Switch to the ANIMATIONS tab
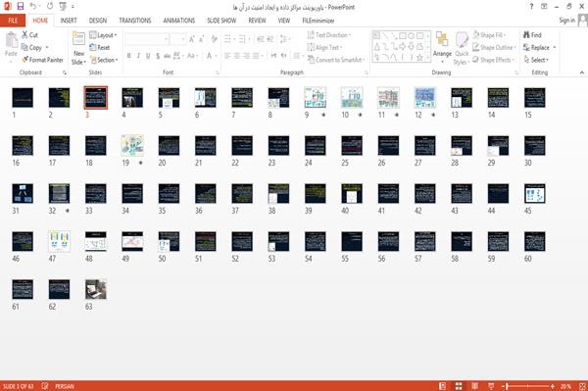Image resolution: width=588 pixels, height=391 pixels. coord(179,21)
